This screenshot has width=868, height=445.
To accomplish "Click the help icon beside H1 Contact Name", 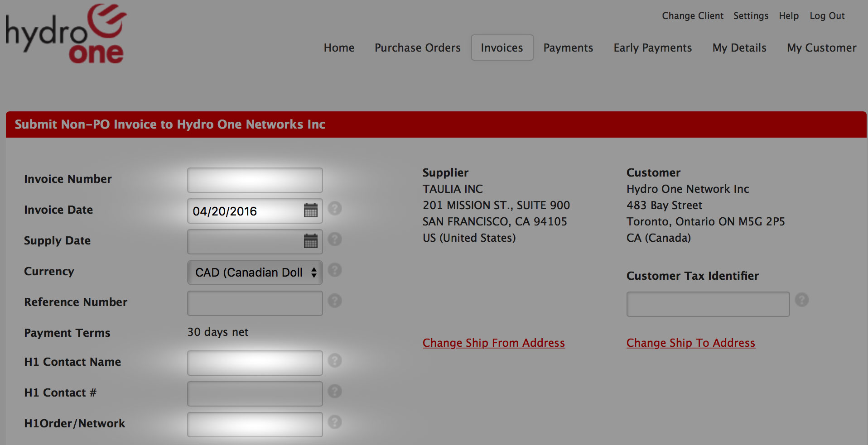I will tap(335, 360).
